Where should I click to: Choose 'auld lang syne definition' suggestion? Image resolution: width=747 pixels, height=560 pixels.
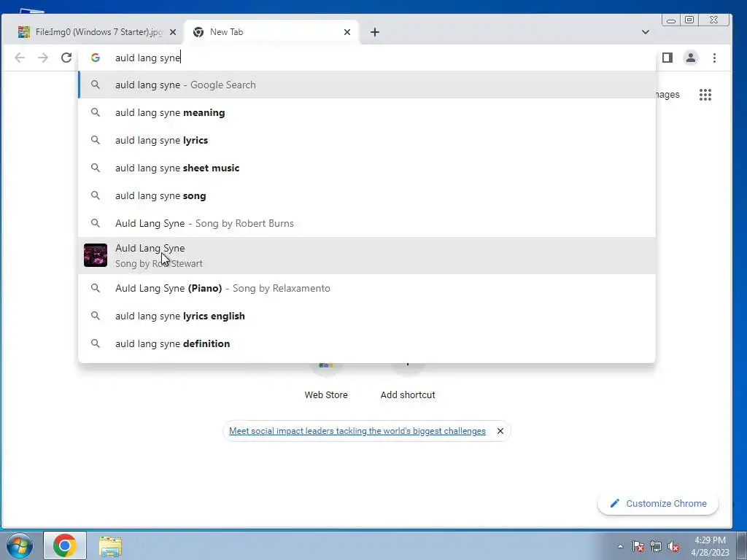(367, 343)
